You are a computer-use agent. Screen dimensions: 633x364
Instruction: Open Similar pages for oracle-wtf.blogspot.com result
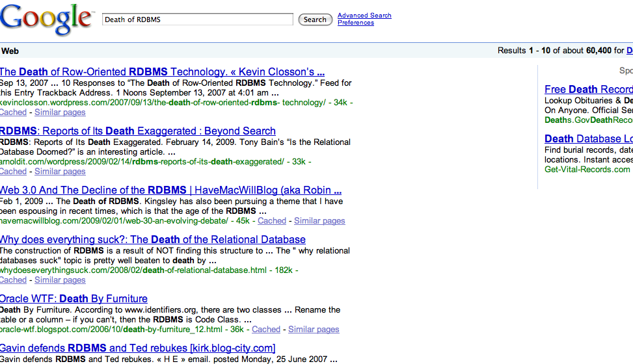[314, 330]
